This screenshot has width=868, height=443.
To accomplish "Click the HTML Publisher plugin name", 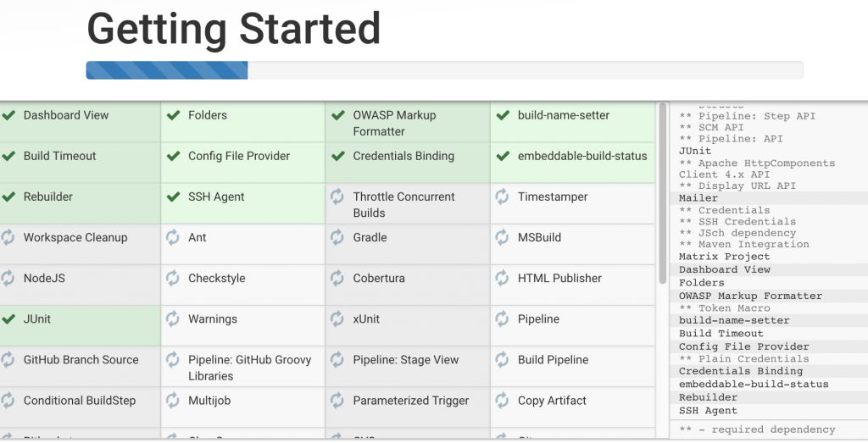I will coord(559,278).
